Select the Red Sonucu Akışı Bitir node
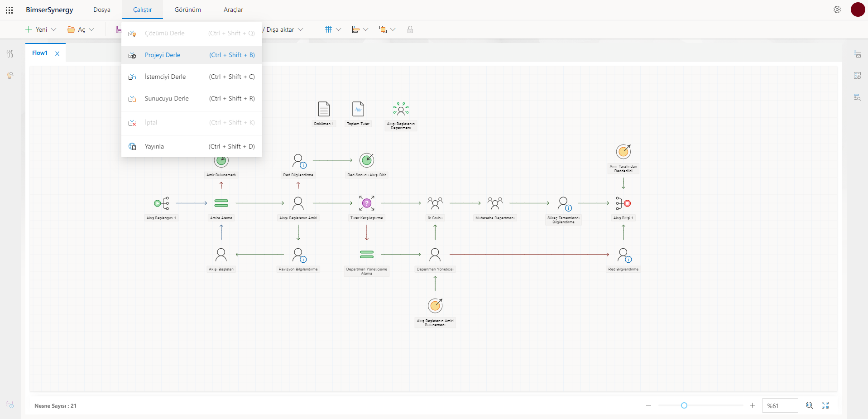 pyautogui.click(x=367, y=160)
